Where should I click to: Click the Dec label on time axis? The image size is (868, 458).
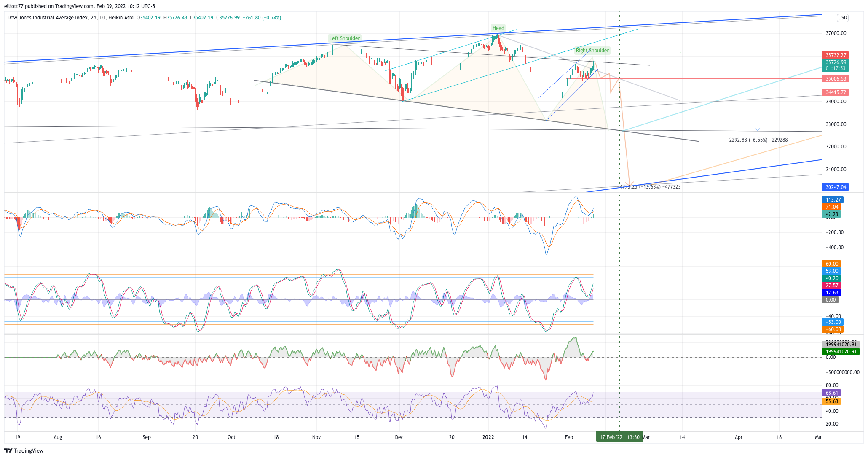(x=399, y=437)
